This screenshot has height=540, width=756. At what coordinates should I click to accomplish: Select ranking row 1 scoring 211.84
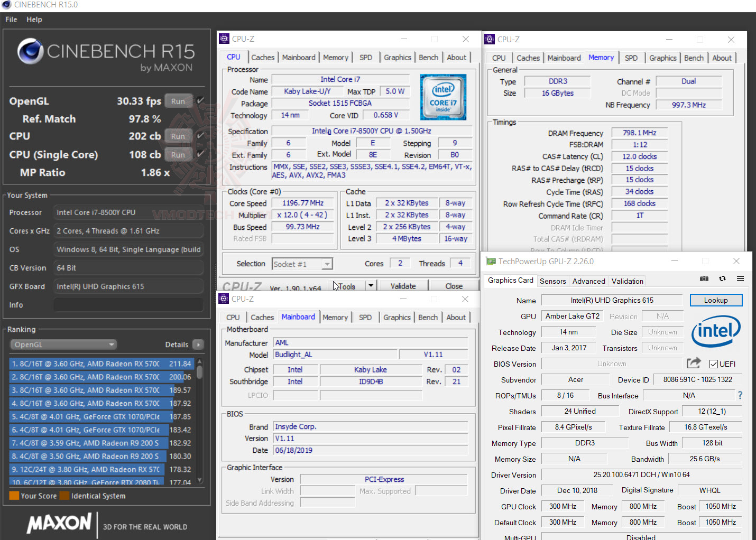102,364
